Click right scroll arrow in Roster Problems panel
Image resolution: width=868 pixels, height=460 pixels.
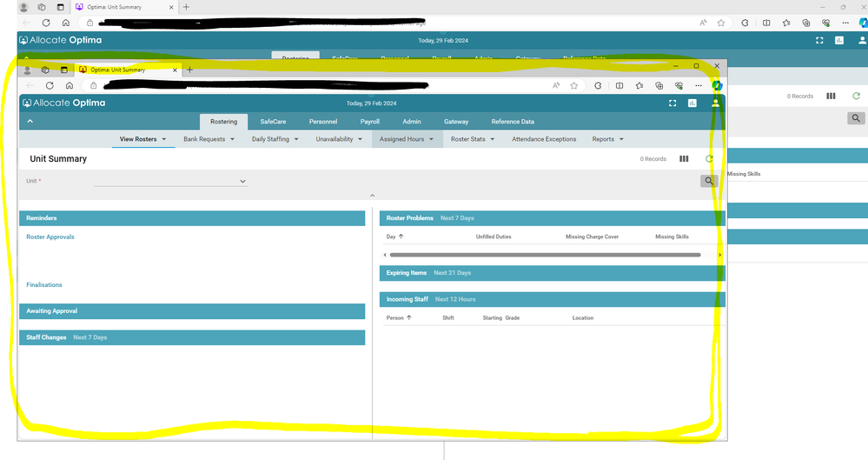click(x=719, y=255)
